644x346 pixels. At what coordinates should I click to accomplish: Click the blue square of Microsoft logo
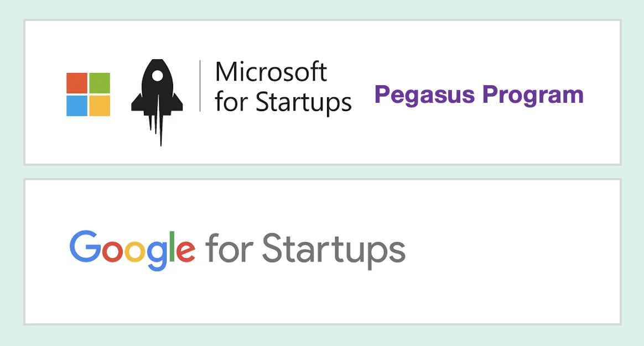tap(77, 106)
